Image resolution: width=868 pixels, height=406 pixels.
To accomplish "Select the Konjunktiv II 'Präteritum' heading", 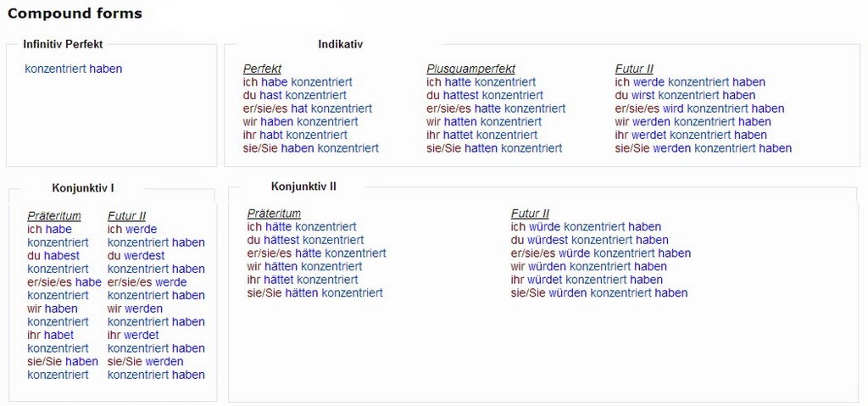I will point(274,214).
